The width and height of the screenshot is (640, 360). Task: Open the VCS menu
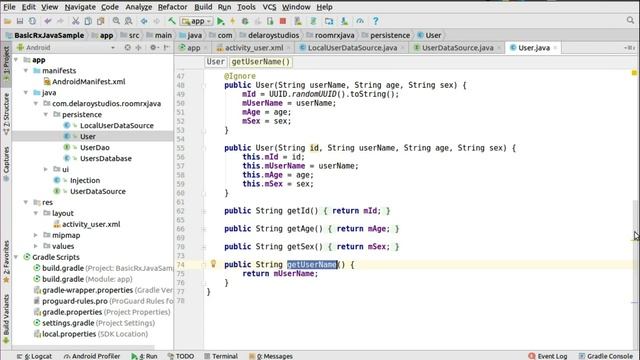[269, 7]
